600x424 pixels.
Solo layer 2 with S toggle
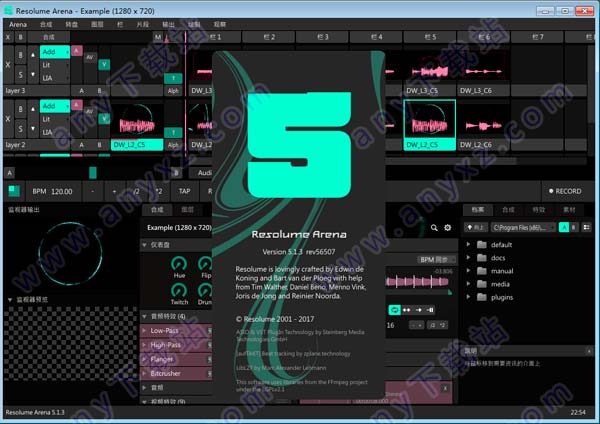(20, 129)
